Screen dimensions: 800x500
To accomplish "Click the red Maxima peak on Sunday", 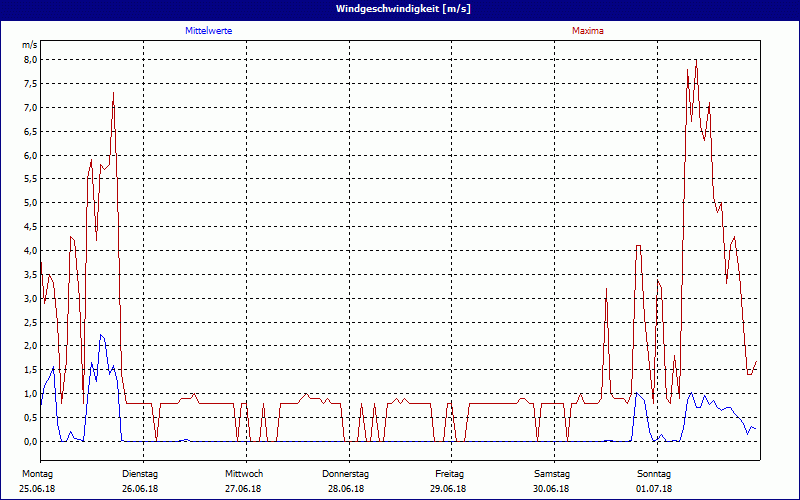I will point(696,61).
